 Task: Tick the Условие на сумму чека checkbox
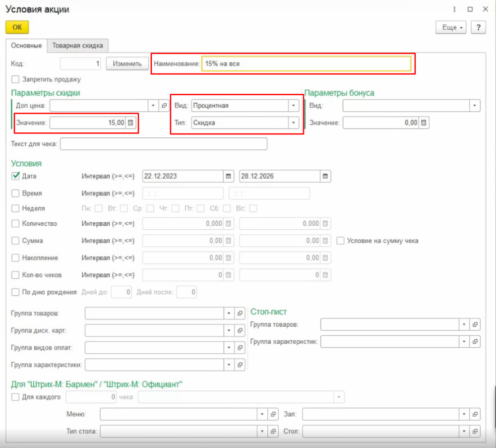click(x=341, y=241)
